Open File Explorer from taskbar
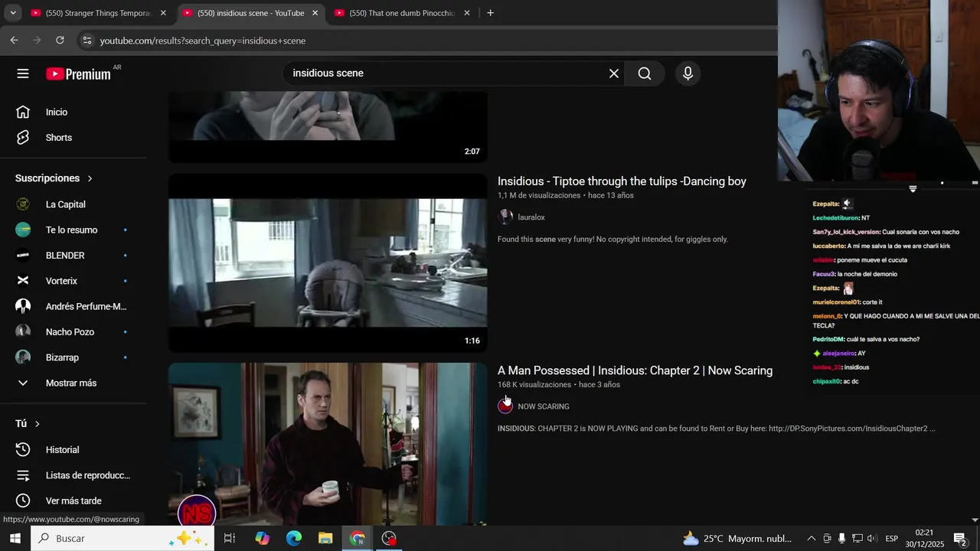Viewport: 980px width, 551px height. pyautogui.click(x=325, y=539)
